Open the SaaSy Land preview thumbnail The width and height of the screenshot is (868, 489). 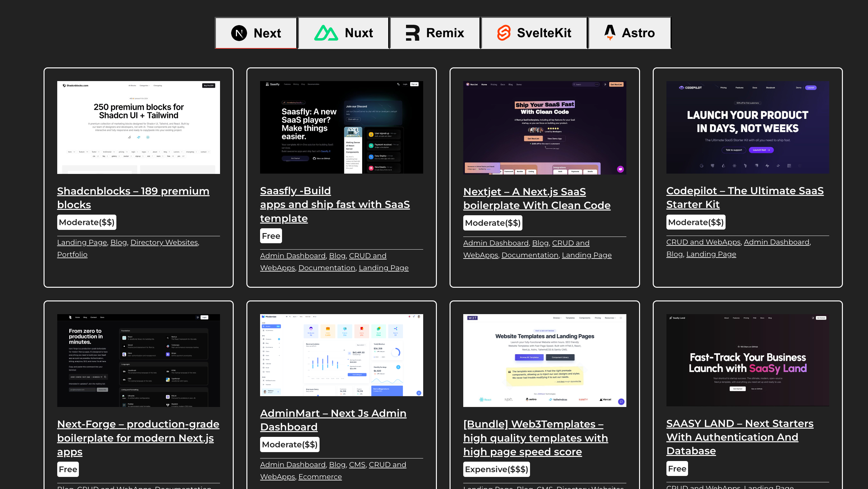(x=748, y=360)
